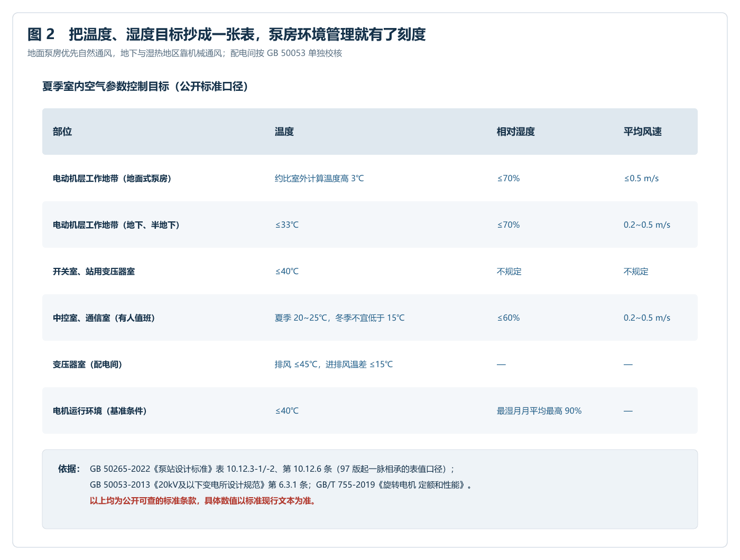Screen dimensions: 740x560
Task: Click ≤40℃ in the 电机运行环境 row
Action: click(287, 411)
